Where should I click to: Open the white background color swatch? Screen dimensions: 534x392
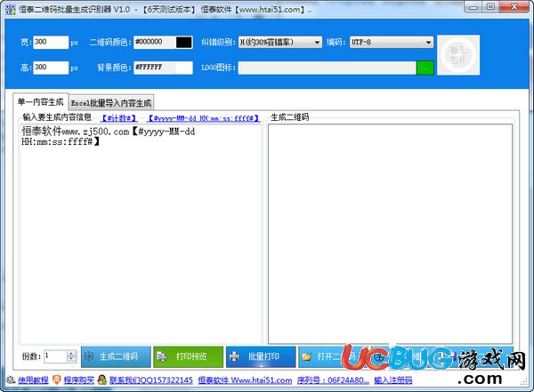tap(184, 68)
